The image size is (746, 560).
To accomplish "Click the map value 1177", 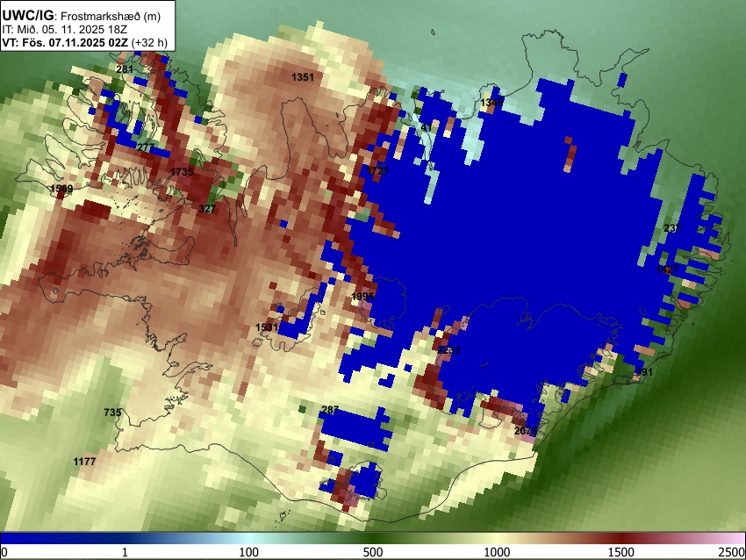I will tap(84, 462).
